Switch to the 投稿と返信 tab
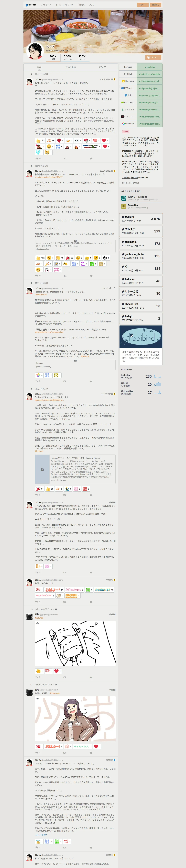 (71, 67)
